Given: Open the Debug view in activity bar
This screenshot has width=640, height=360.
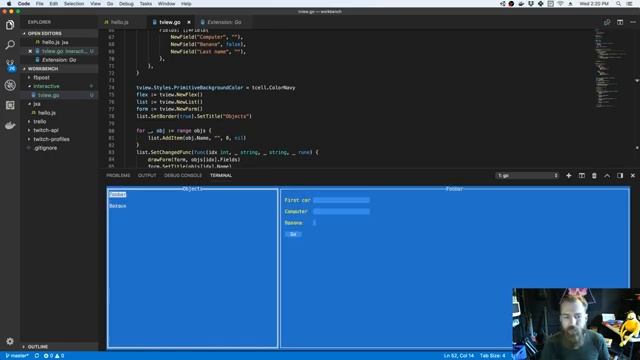Looking at the screenshot, I should coord(10,85).
